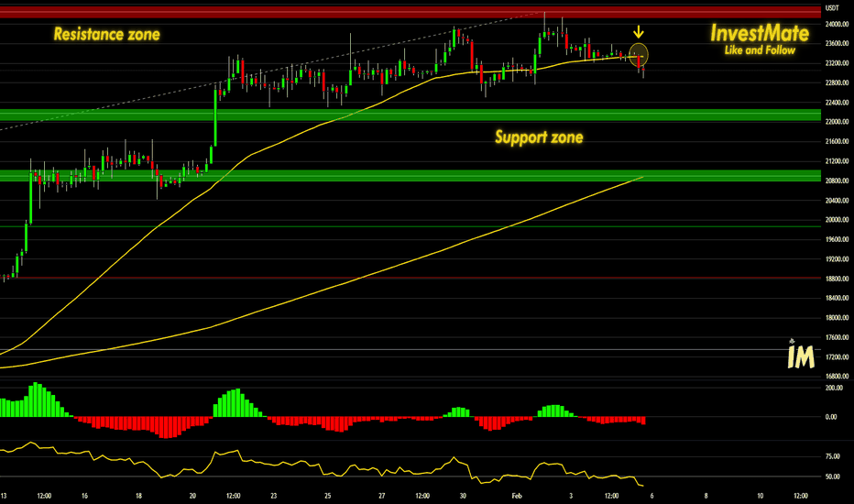Select the red resistance zone band
Image resolution: width=854 pixels, height=504 pixels.
pyautogui.click(x=411, y=11)
